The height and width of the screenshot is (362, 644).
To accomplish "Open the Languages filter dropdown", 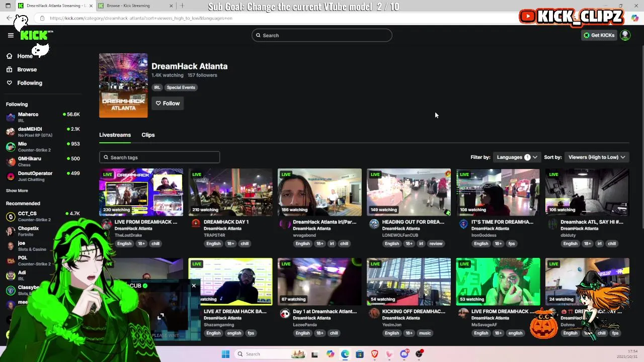I will click(x=517, y=157).
